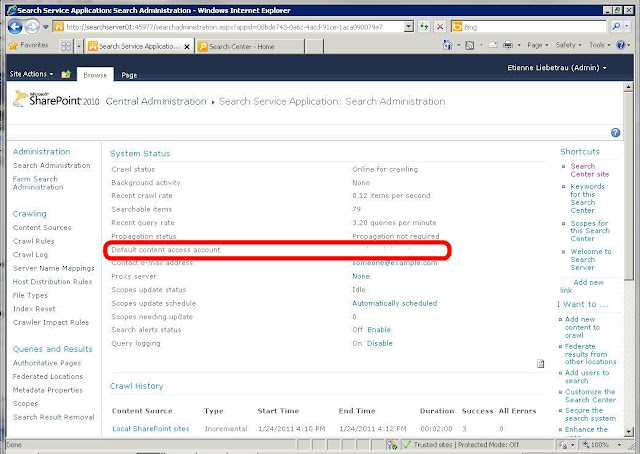The width and height of the screenshot is (640, 454).
Task: Open the Etienne Liebetrau (Admin) user menu
Action: 557,68
